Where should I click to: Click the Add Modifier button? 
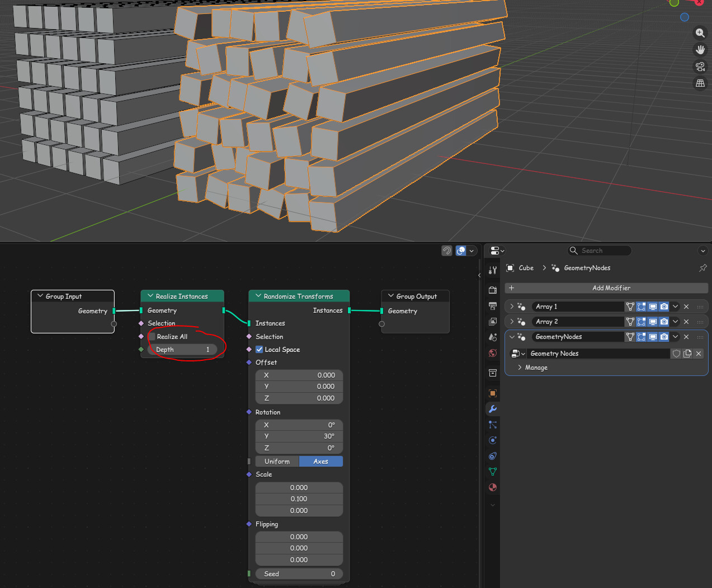[606, 288]
